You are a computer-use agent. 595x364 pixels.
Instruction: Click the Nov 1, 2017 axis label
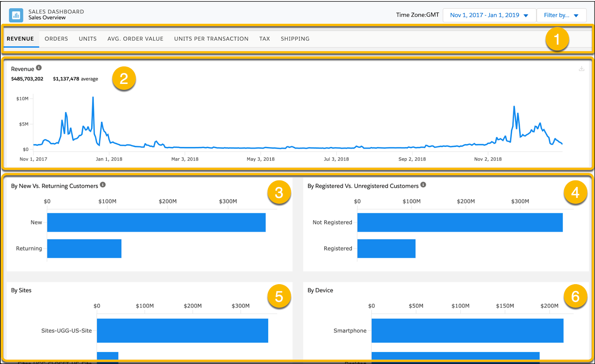tap(33, 159)
